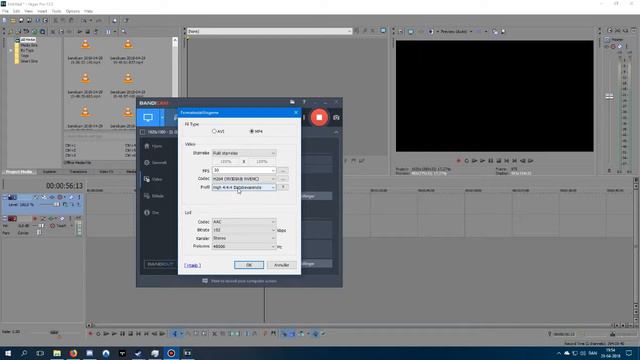
Task: Select Bandicam screen recording mode monitor icon
Action: pyautogui.click(x=148, y=118)
